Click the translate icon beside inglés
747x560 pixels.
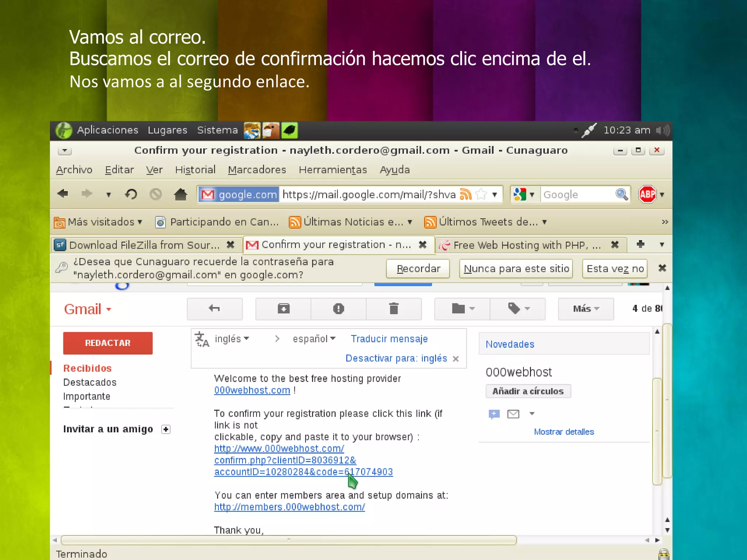(x=202, y=339)
